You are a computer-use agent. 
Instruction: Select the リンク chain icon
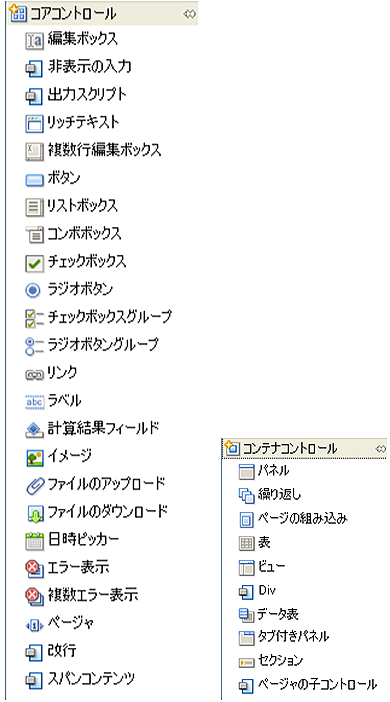click(34, 374)
